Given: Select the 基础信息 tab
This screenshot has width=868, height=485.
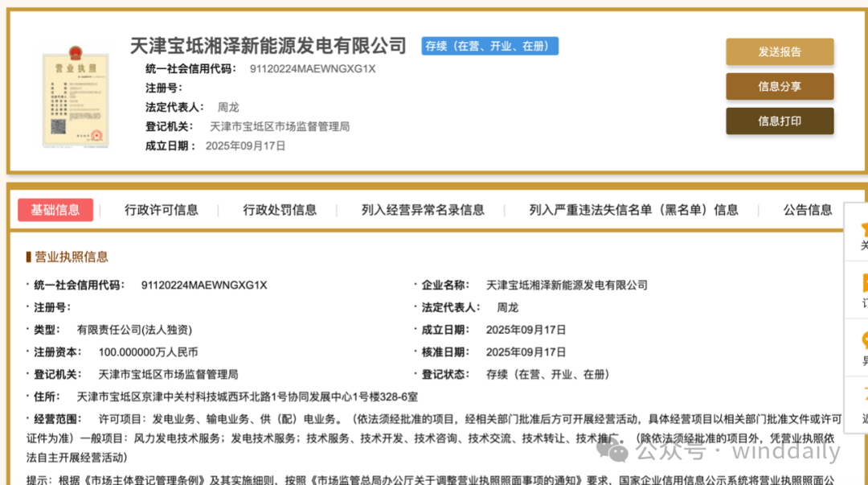Looking at the screenshot, I should coord(55,210).
